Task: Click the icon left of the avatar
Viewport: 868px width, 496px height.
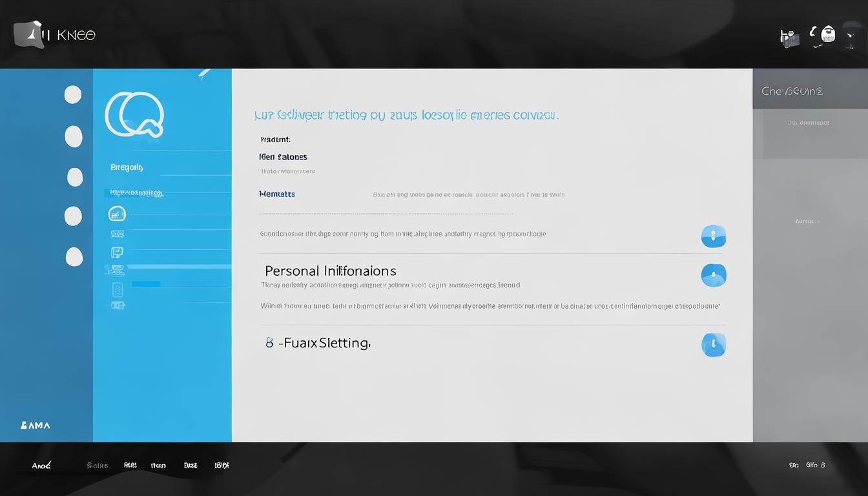Action: coord(789,37)
